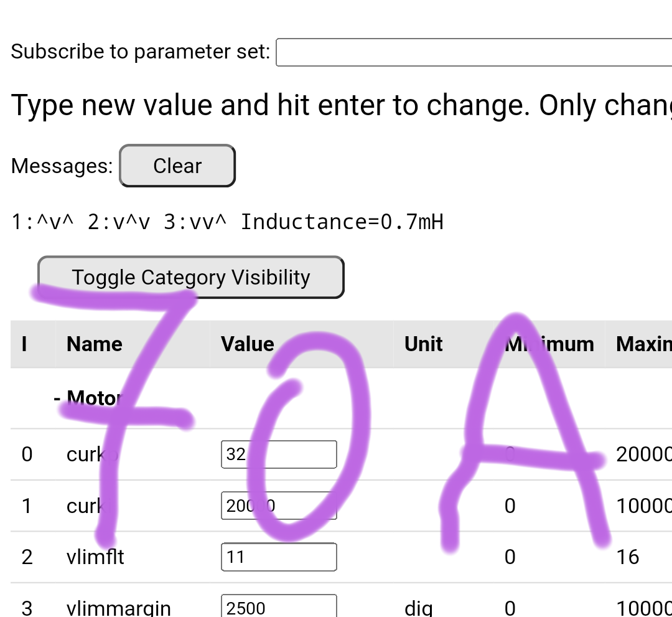Click the Subscribe to parameter set field

473,52
